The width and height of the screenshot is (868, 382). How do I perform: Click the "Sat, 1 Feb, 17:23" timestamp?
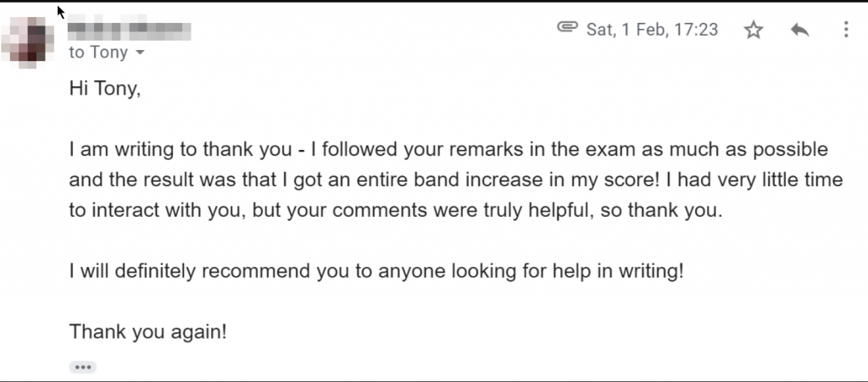tap(652, 30)
